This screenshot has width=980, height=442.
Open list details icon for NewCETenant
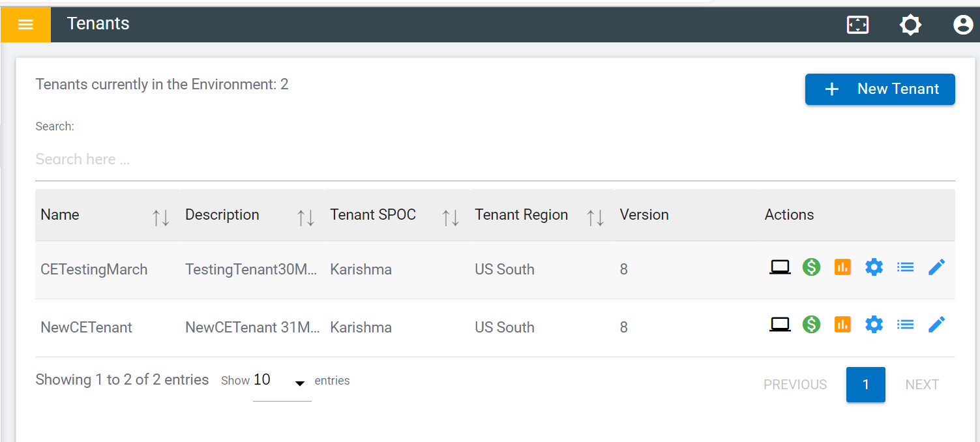[x=905, y=325]
